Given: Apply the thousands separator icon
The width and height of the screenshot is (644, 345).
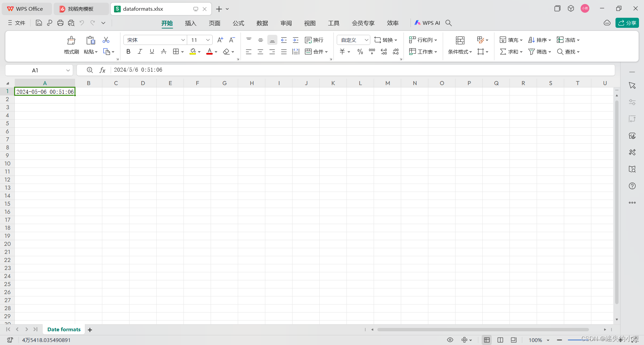Looking at the screenshot, I should click(x=372, y=52).
